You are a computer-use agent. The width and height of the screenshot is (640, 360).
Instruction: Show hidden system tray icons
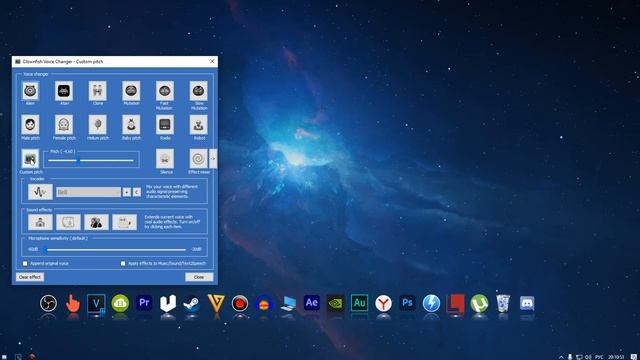(x=561, y=357)
